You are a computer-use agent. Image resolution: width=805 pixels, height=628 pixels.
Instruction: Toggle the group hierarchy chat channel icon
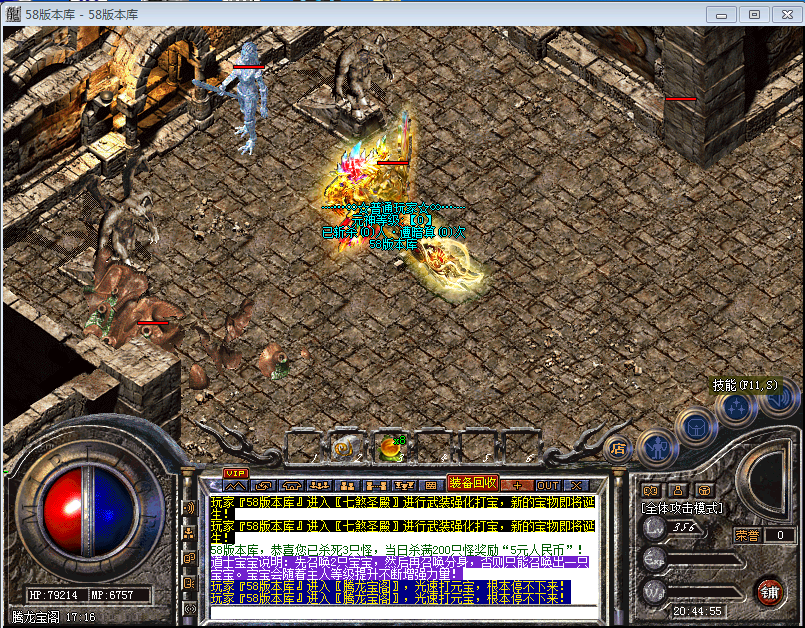click(x=189, y=534)
